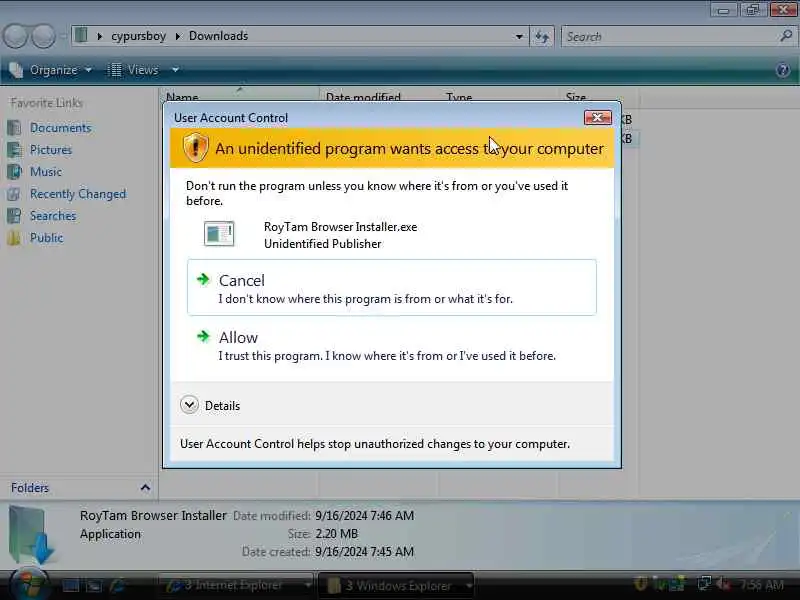This screenshot has height=600, width=800.
Task: Select cypursboy in the address path
Action: 138,36
